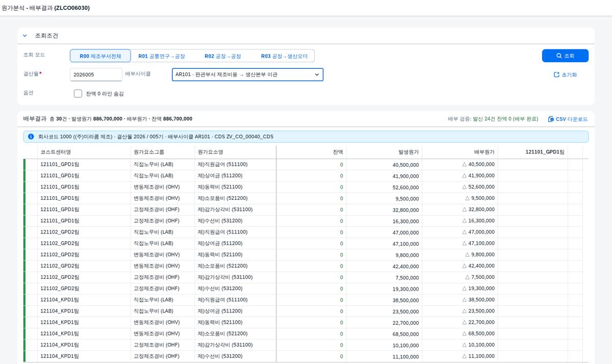Click 제)직원급여 (511100) in 40,500,000 row

pos(222,164)
